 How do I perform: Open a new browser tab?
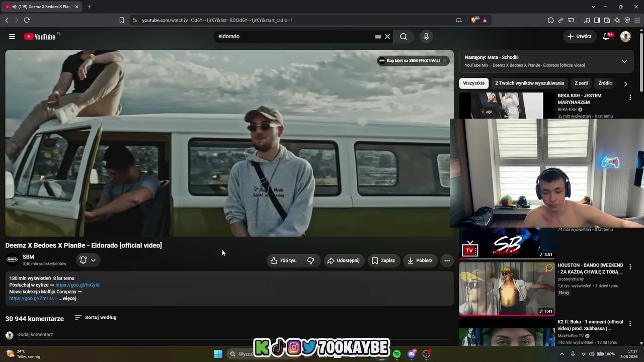coord(89,7)
